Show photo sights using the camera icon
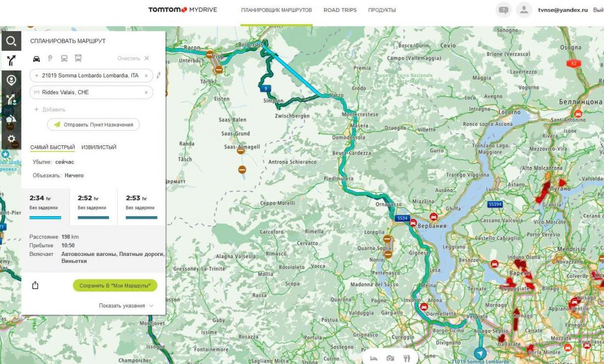The width and height of the screenshot is (604, 364). pos(390,358)
